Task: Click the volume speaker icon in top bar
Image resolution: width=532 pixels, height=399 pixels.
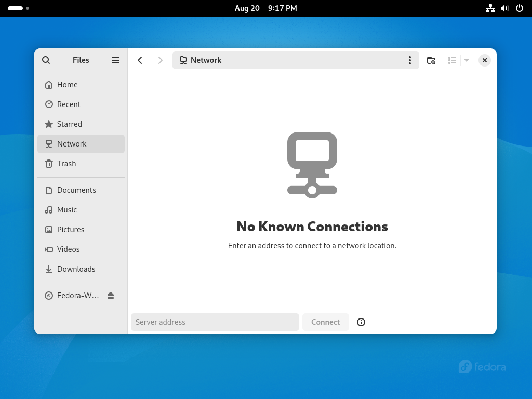Action: coord(505,8)
